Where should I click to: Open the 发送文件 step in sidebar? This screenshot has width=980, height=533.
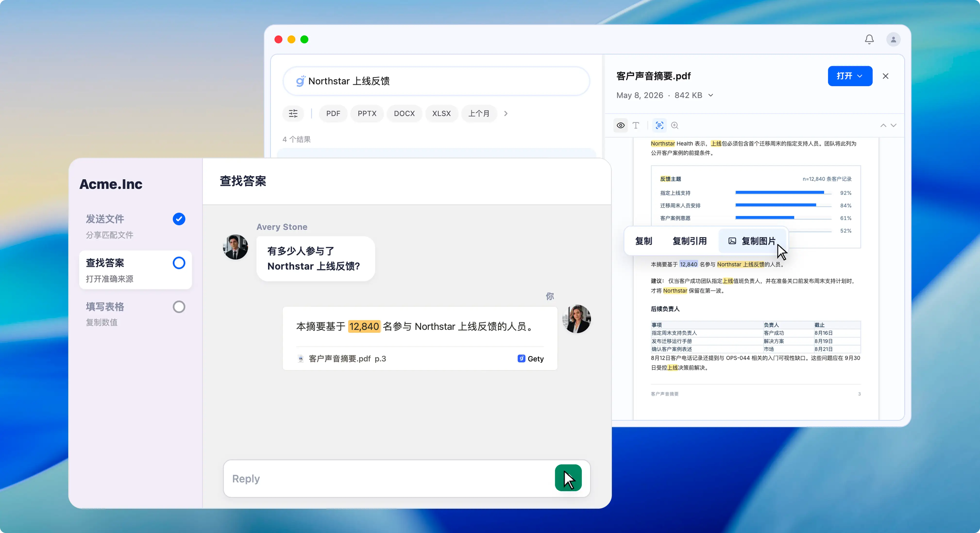point(135,226)
